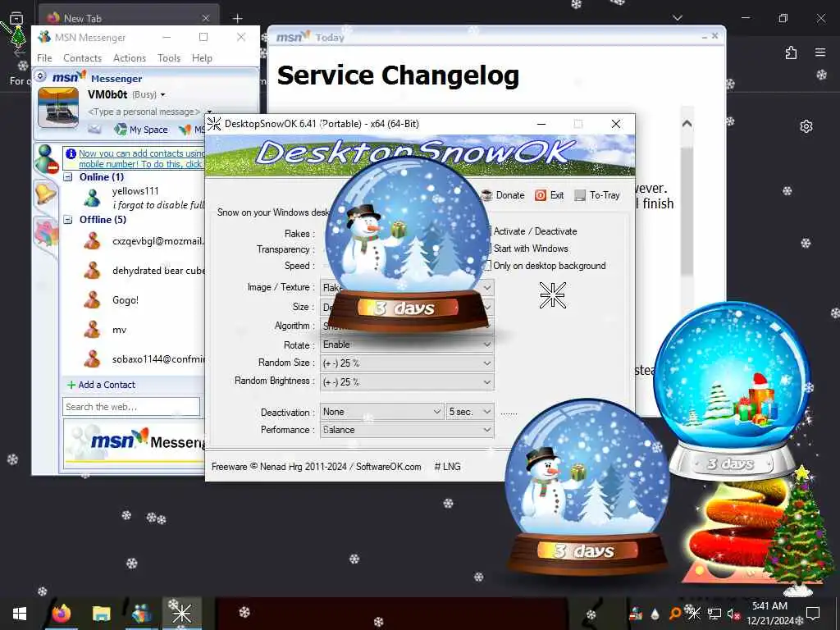
Task: Open a new Firefox tab with plus button
Action: click(x=237, y=18)
